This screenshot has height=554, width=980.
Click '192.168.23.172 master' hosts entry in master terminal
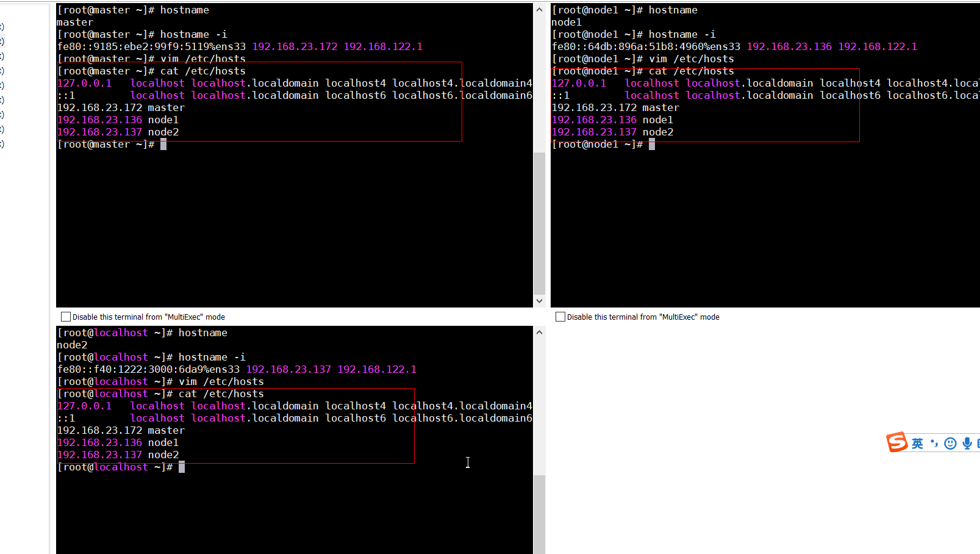point(121,108)
